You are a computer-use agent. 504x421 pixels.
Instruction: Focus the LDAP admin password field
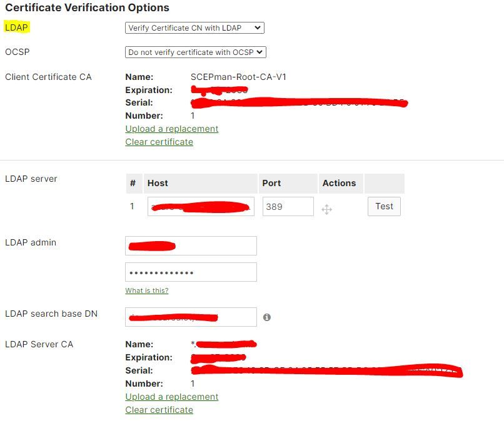[x=191, y=272]
